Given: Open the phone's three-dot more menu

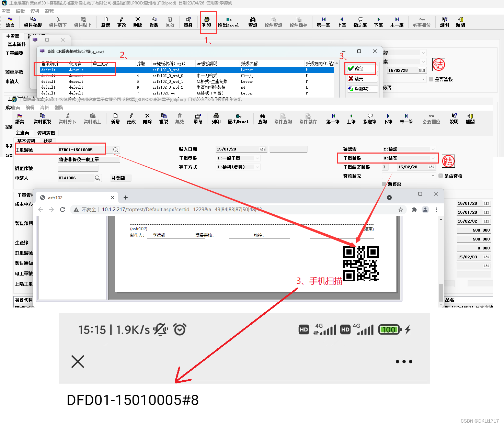Looking at the screenshot, I should coord(404,361).
